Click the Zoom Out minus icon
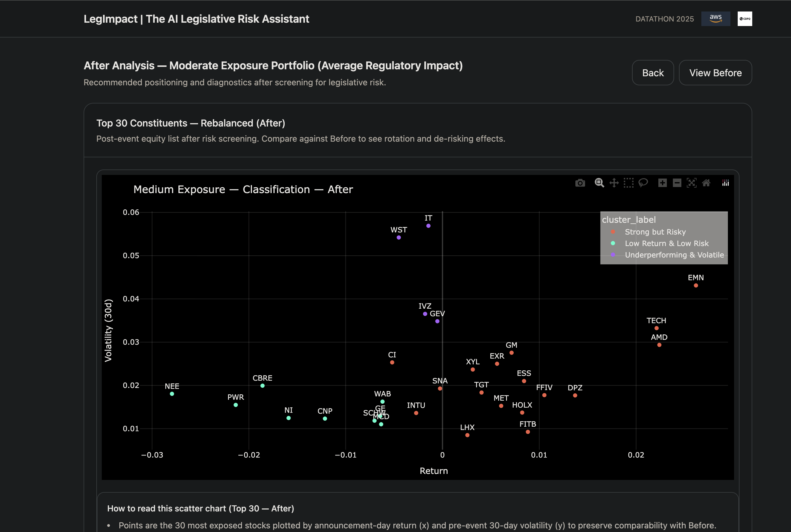Screen dimensions: 791x532 [x=677, y=183]
